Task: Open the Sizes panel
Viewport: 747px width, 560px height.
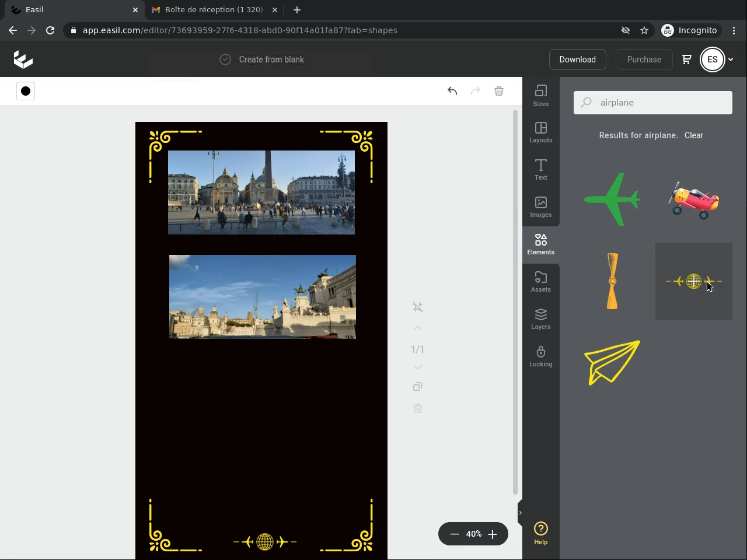Action: point(541,96)
